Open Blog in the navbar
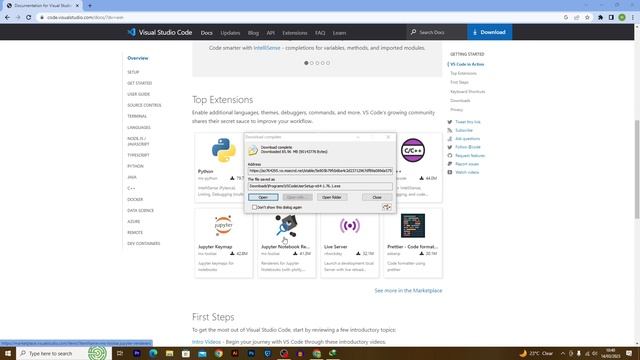 [x=253, y=33]
